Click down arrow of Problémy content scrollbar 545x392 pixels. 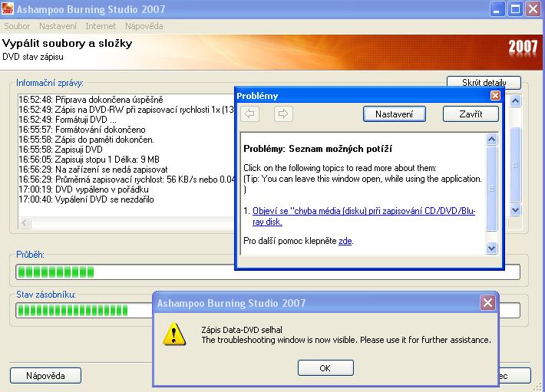click(x=491, y=249)
